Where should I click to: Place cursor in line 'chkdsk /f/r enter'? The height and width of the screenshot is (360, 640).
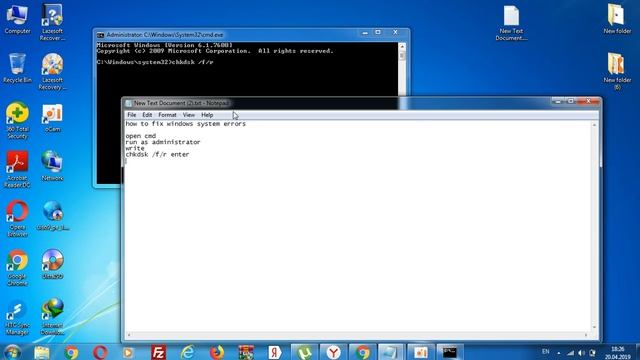pyautogui.click(x=157, y=154)
